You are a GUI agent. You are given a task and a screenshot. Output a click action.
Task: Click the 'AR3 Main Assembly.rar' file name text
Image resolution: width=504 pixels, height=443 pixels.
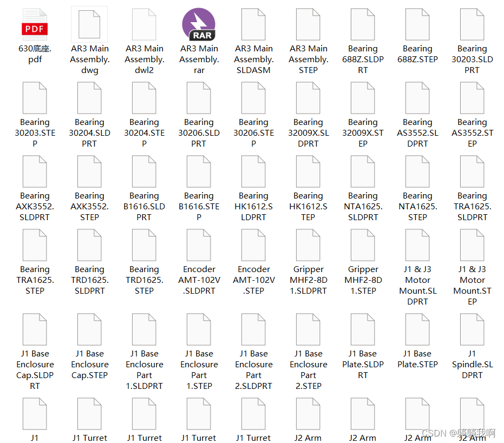(x=199, y=59)
